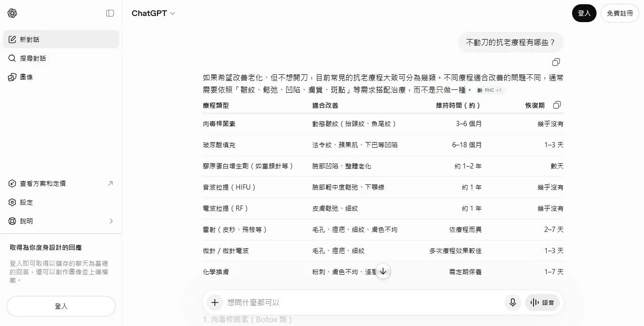The image size is (644, 326).
Task: Click the 臉部輕中度鬆弛、下顎線 cell
Action: (348, 187)
